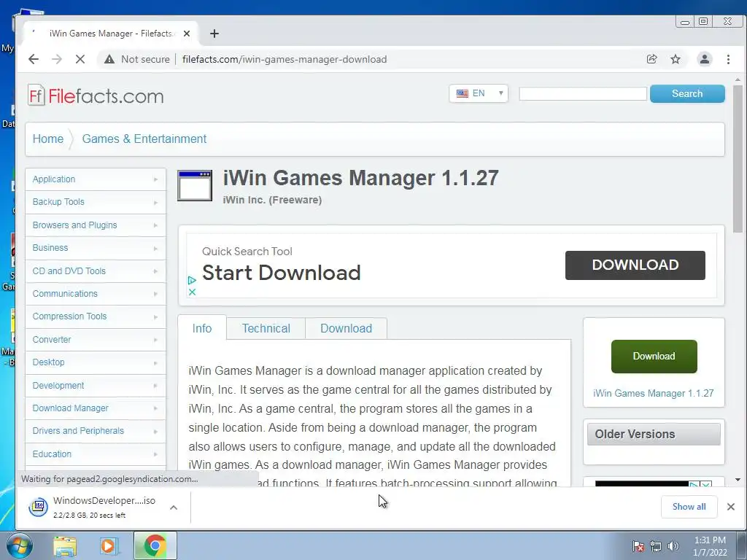
Task: Open Windows Explorer from the taskbar
Action: pyautogui.click(x=65, y=545)
